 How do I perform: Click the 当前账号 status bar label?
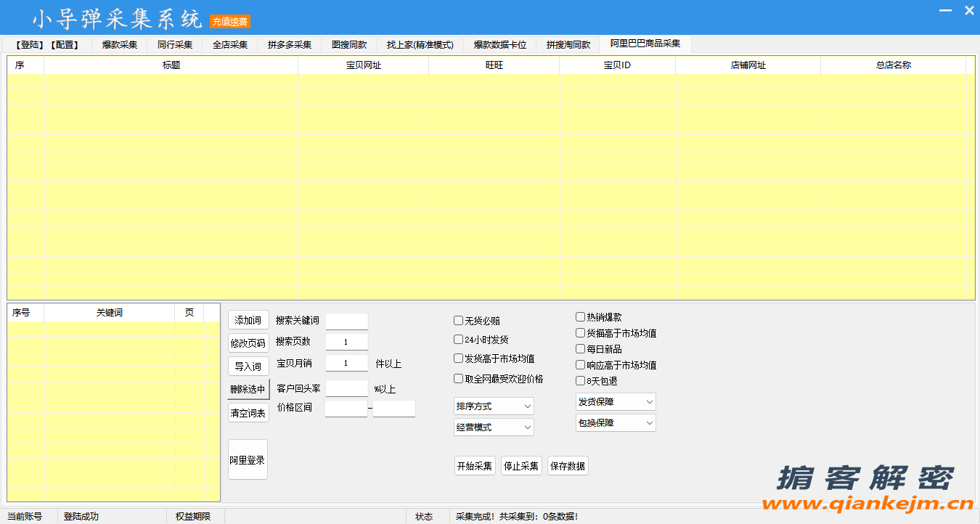(25, 517)
